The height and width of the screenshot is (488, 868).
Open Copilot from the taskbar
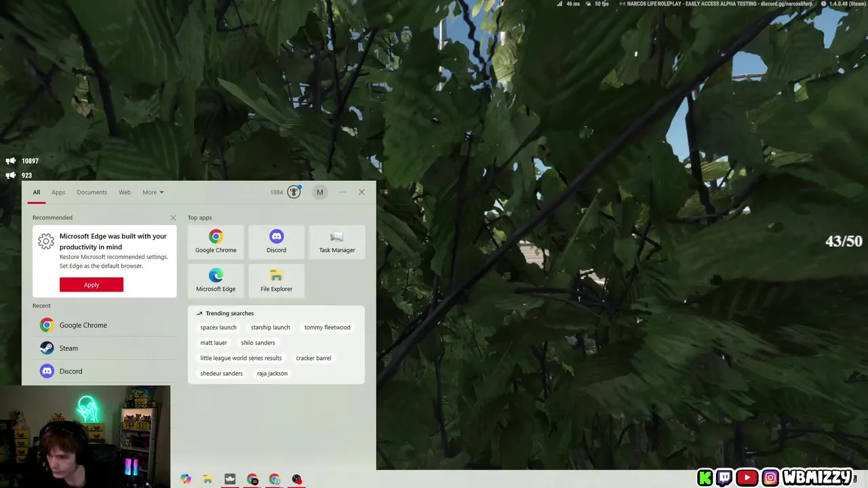[x=186, y=479]
